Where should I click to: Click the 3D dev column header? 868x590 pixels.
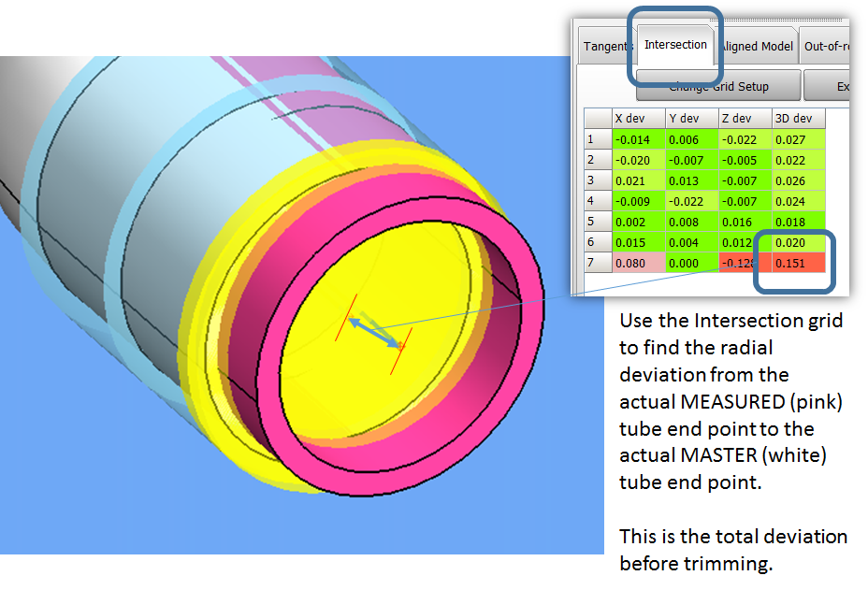[x=798, y=119]
